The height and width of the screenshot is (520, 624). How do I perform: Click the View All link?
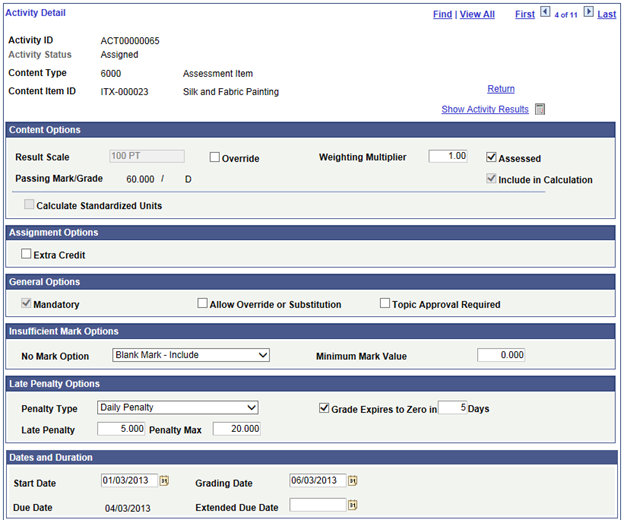[x=477, y=14]
